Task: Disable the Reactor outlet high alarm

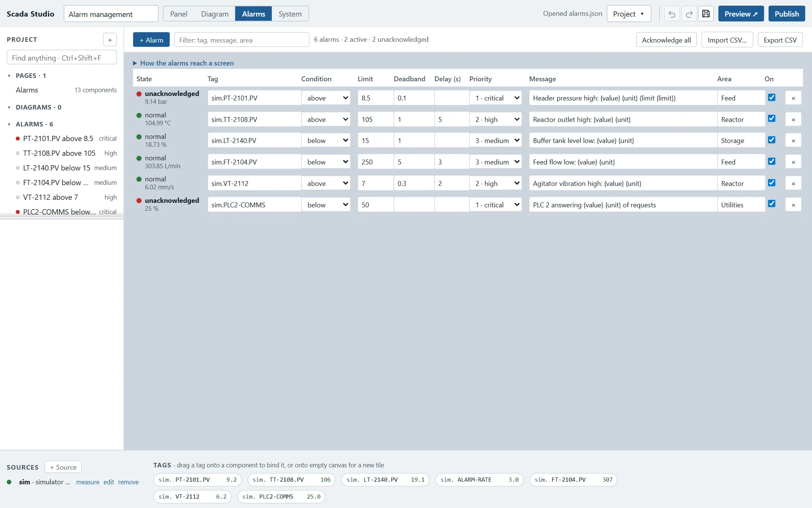Action: coord(772,119)
